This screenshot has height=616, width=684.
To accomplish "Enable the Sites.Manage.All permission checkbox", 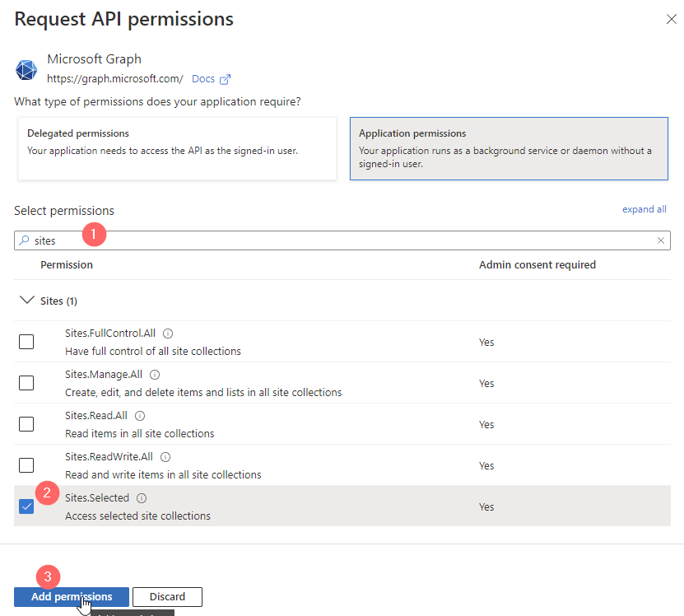I will 26,383.
